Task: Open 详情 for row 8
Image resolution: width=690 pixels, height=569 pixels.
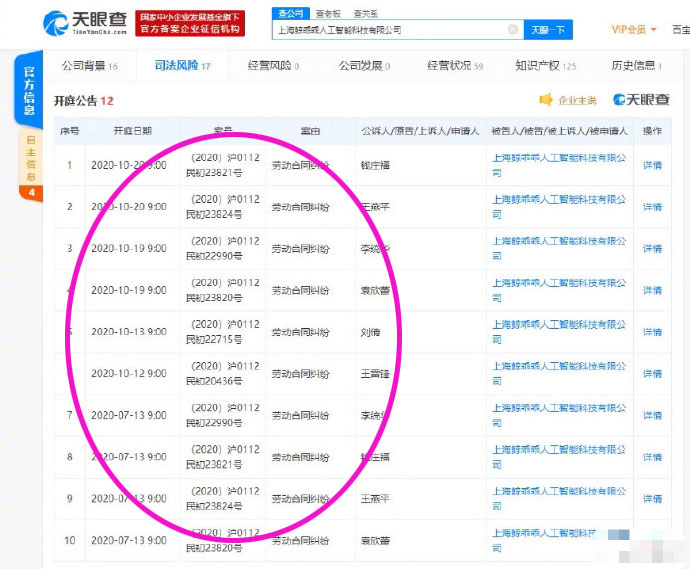Action: tap(652, 457)
